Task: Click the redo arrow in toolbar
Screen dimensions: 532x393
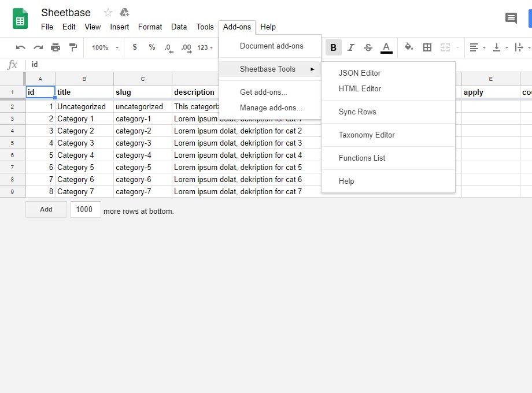Action: [x=38, y=47]
